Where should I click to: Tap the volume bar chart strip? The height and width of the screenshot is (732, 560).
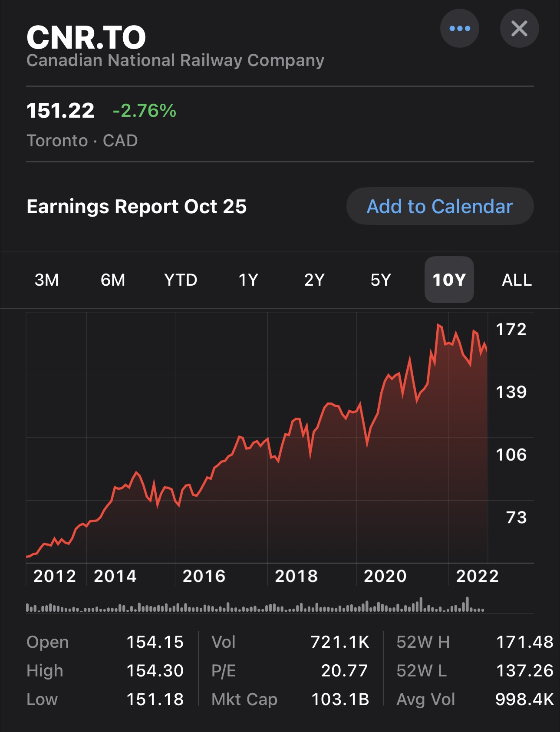pos(255,604)
